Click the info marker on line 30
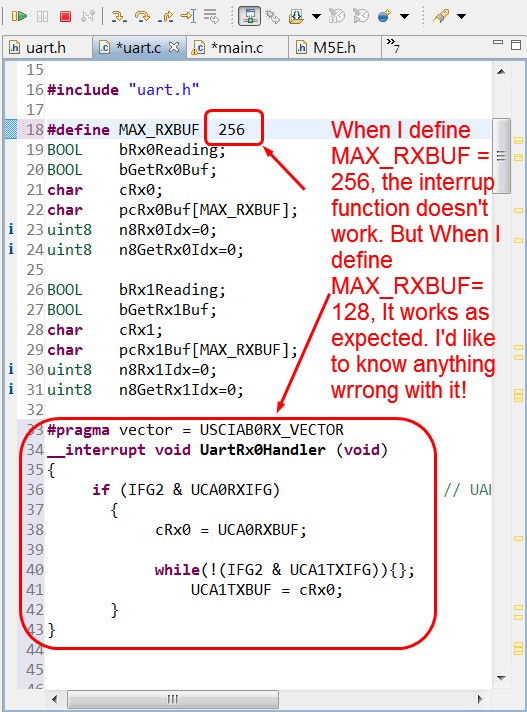Viewport: 527px width, 712px height. pos(11,370)
